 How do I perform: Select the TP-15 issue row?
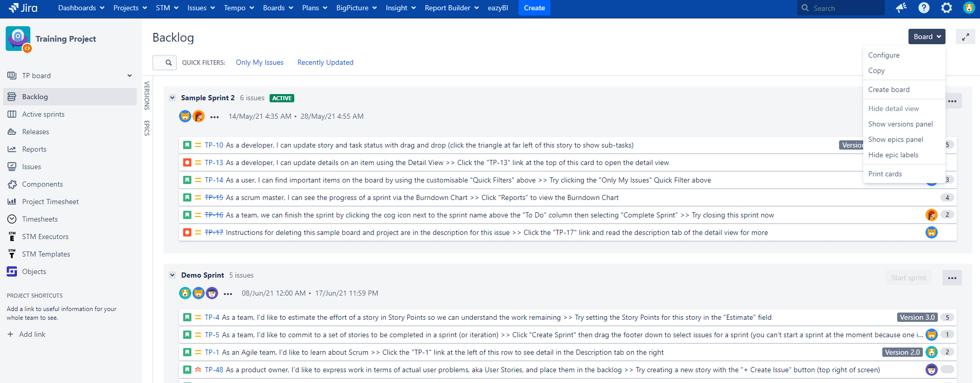point(568,197)
